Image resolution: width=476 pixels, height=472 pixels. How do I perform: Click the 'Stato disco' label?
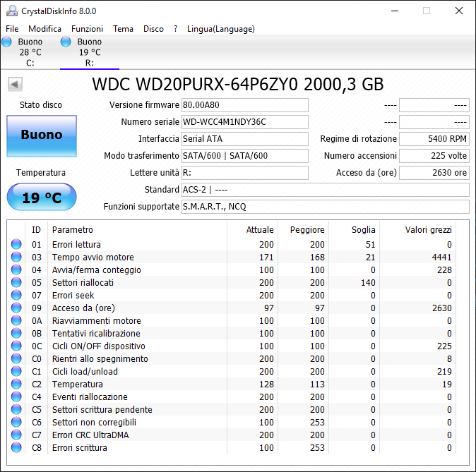[41, 105]
